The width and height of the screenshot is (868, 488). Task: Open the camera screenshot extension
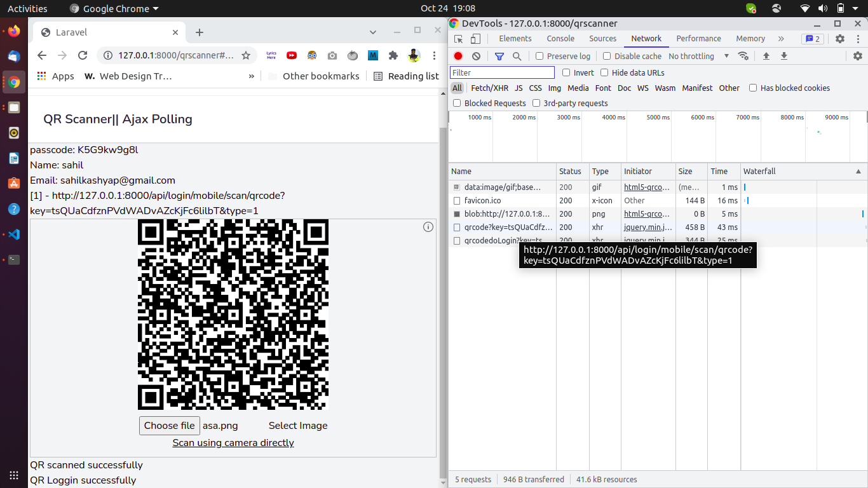coord(332,55)
